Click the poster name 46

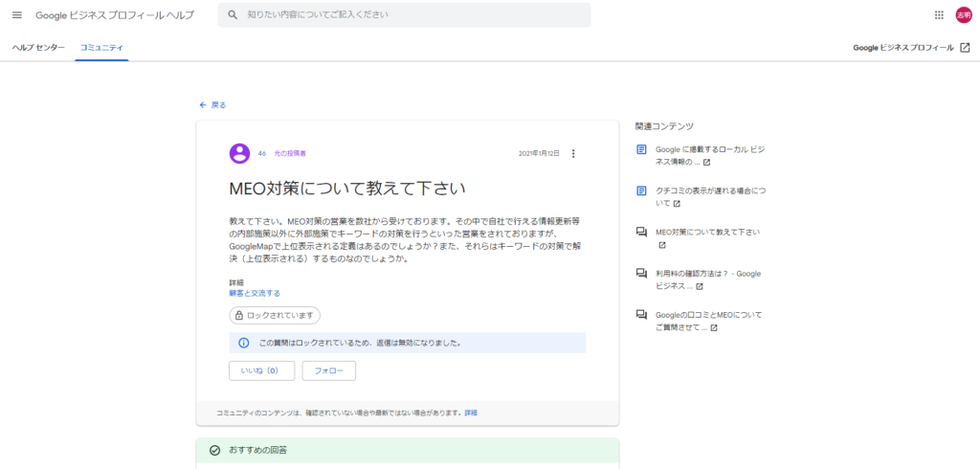click(262, 153)
